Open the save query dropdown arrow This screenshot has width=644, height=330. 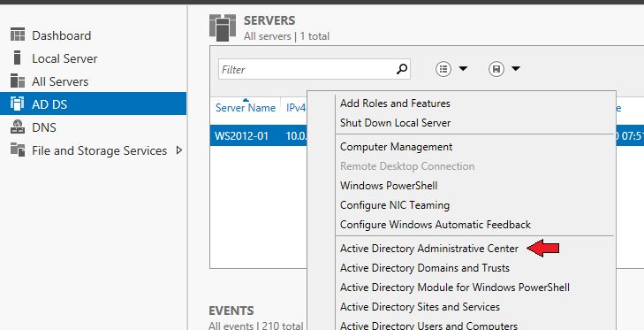(516, 69)
